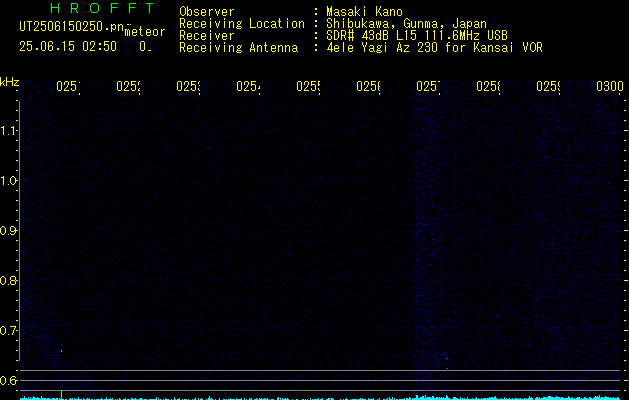Click the kHz axis unit label
This screenshot has width=629, height=400.
click(x=10, y=82)
